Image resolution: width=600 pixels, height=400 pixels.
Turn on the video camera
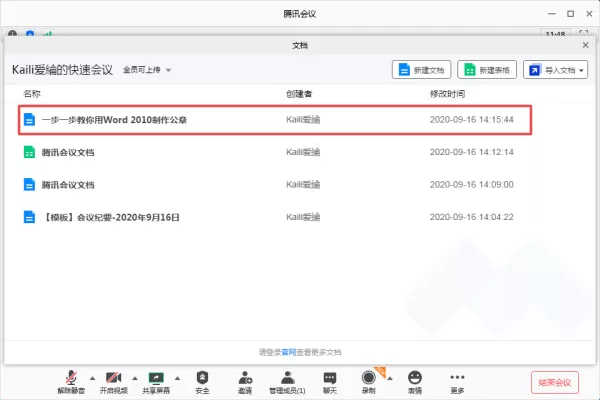114,382
